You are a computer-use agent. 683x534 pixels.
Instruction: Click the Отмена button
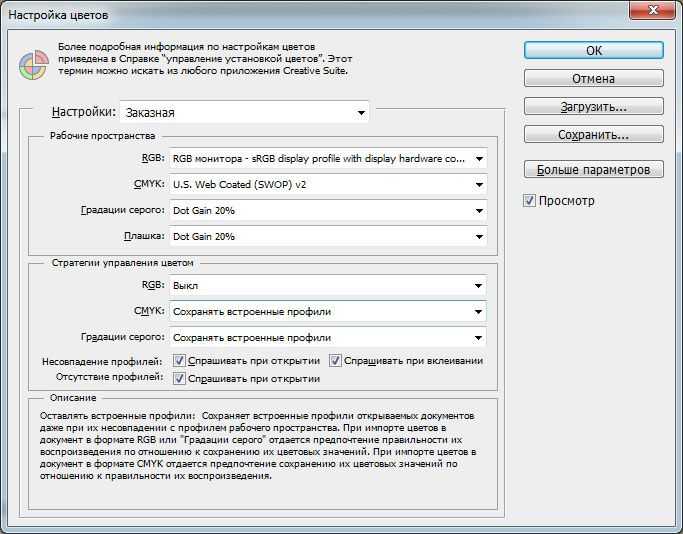click(x=594, y=78)
